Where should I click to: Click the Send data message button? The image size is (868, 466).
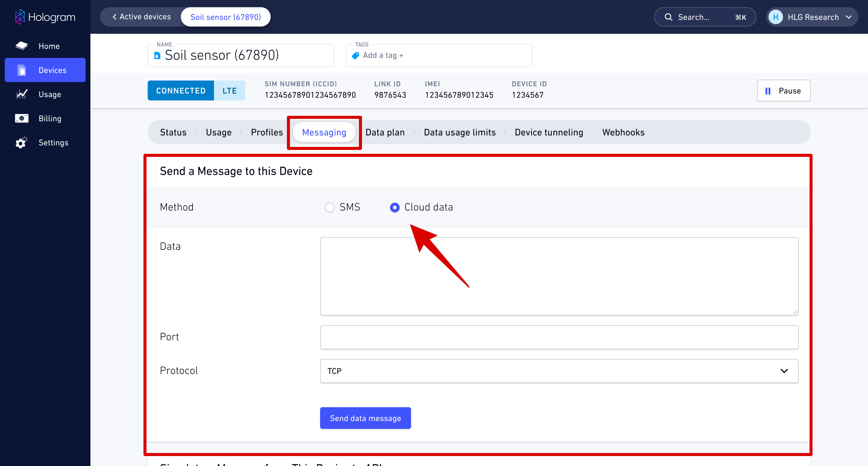pyautogui.click(x=365, y=418)
